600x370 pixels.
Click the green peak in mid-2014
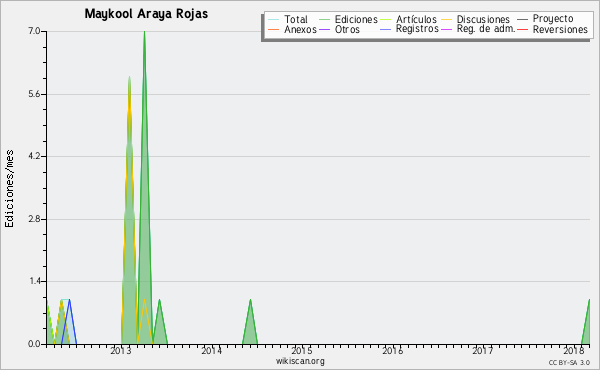coord(250,300)
